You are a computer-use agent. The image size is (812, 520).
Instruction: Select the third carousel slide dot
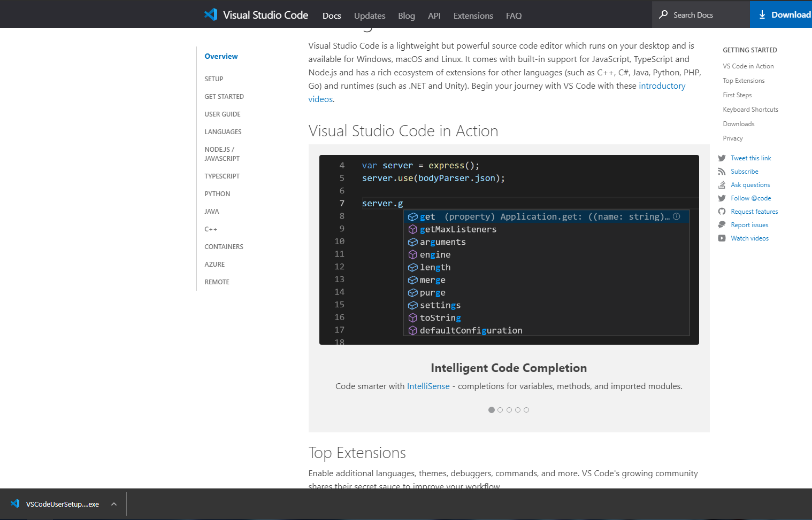pyautogui.click(x=509, y=410)
